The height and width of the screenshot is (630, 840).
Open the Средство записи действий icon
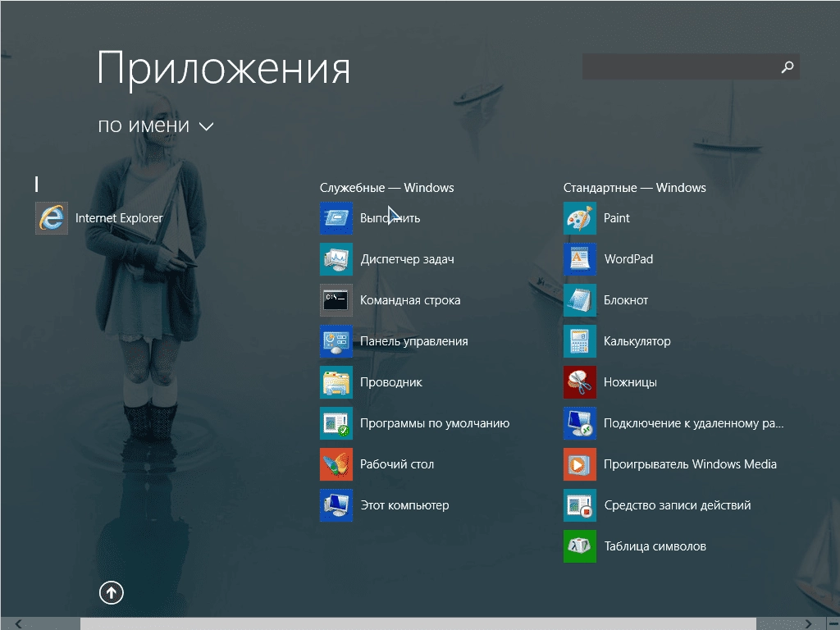coord(580,505)
